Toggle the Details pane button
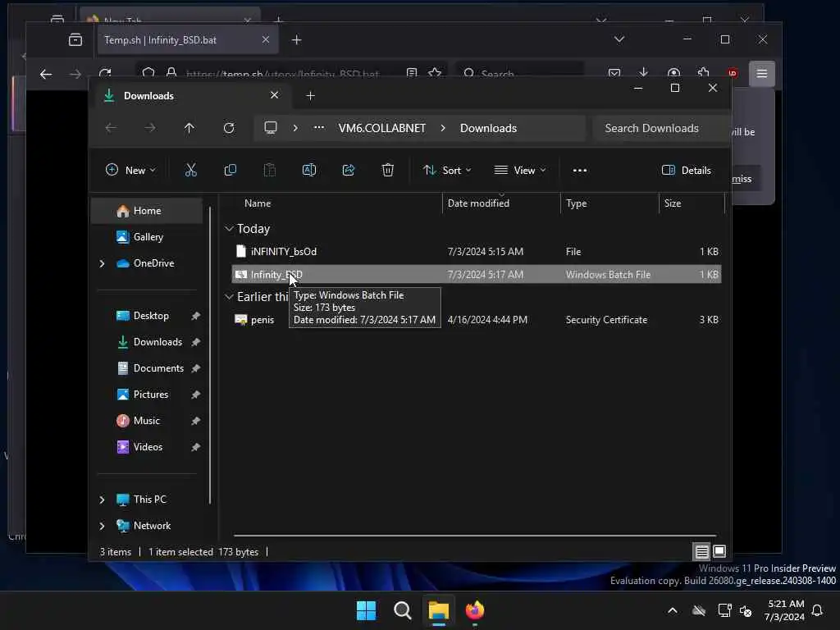Image resolution: width=840 pixels, height=630 pixels. click(687, 171)
